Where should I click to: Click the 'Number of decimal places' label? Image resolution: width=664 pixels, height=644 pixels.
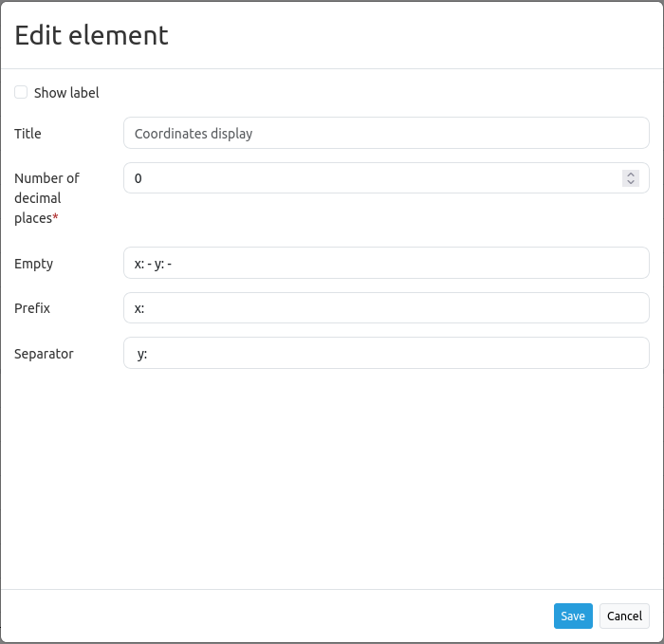46,197
